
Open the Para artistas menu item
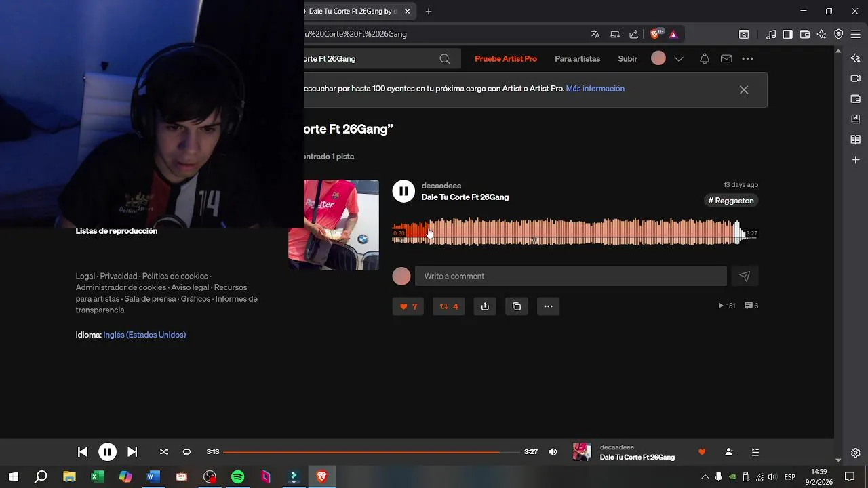[x=578, y=59]
